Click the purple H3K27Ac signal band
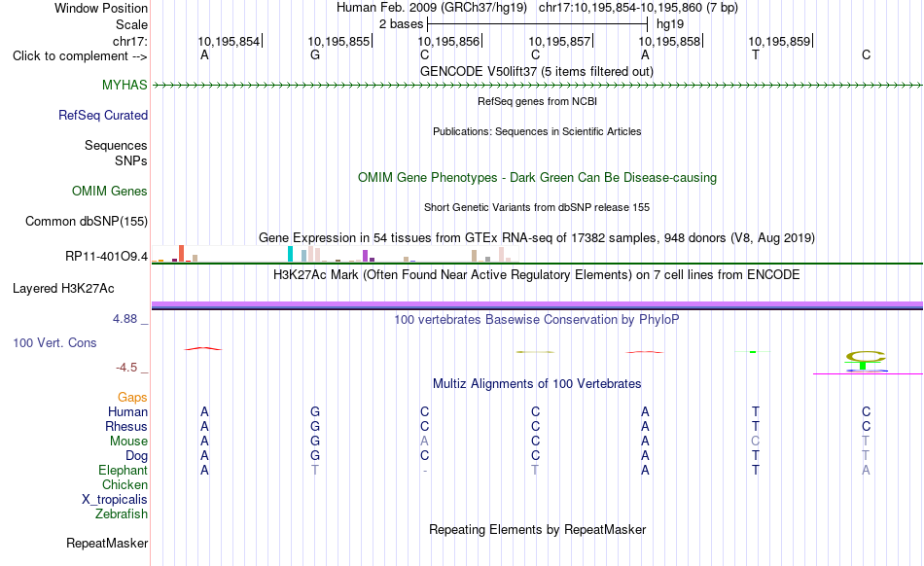 [537, 304]
